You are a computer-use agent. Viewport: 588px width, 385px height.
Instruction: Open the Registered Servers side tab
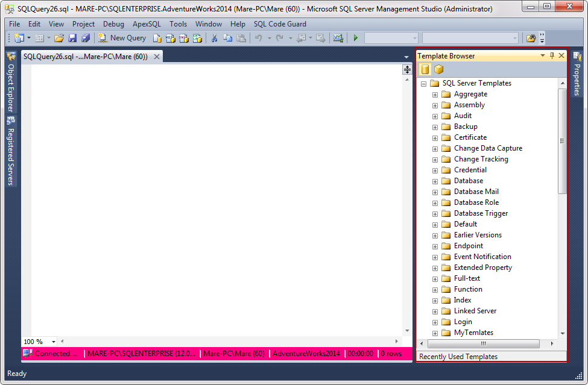(x=11, y=151)
